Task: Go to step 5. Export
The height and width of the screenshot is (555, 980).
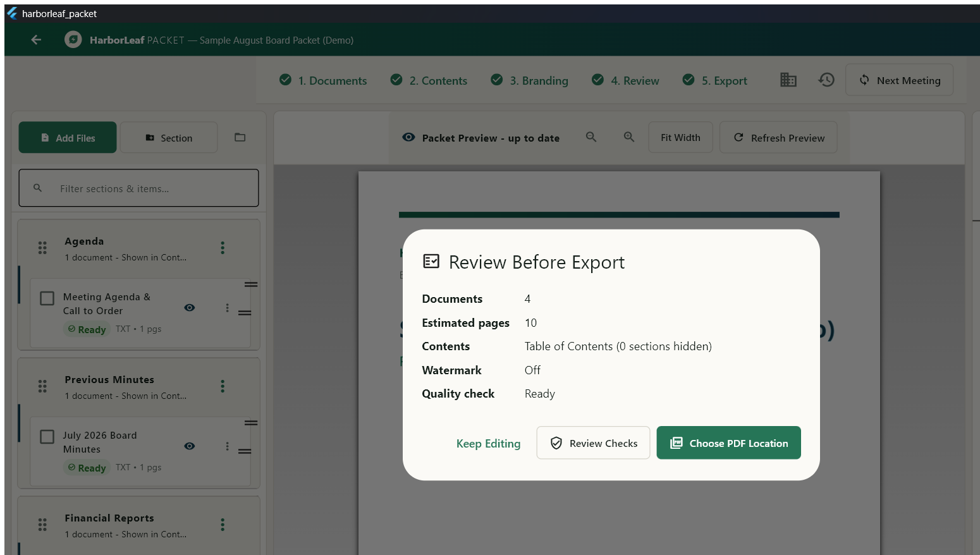Action: coord(715,80)
